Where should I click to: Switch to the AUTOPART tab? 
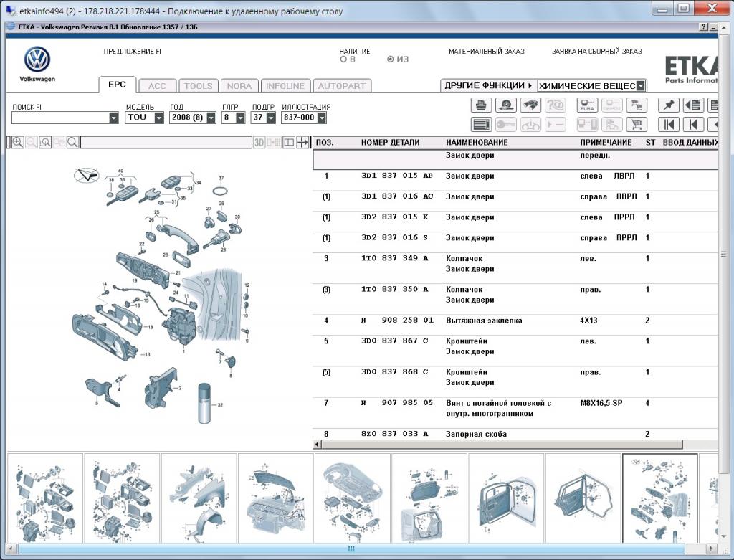(342, 86)
